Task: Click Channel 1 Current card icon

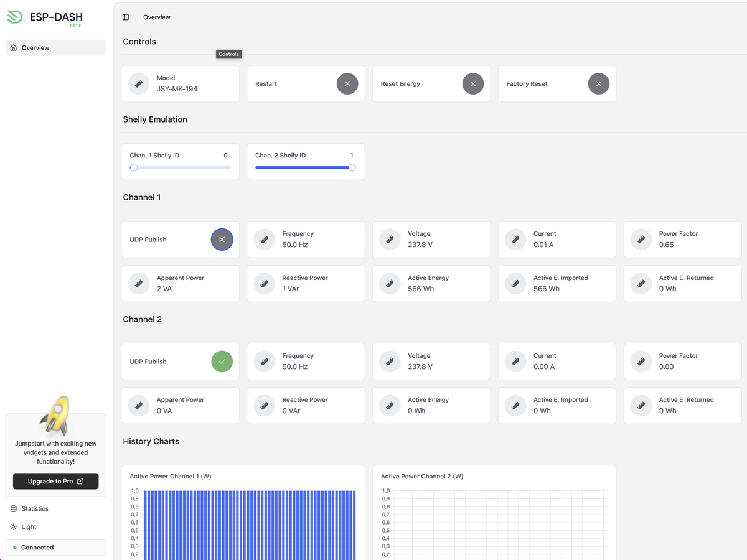Action: tap(515, 239)
